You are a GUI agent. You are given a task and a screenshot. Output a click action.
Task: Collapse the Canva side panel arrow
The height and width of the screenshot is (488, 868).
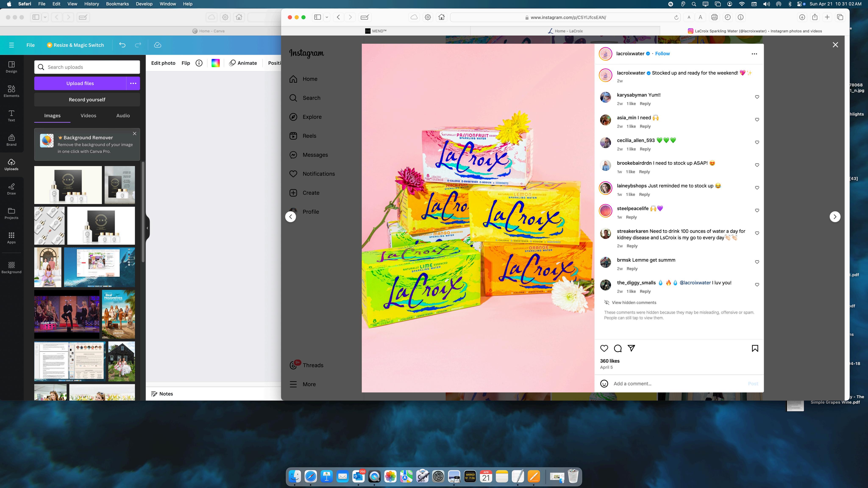coord(147,228)
